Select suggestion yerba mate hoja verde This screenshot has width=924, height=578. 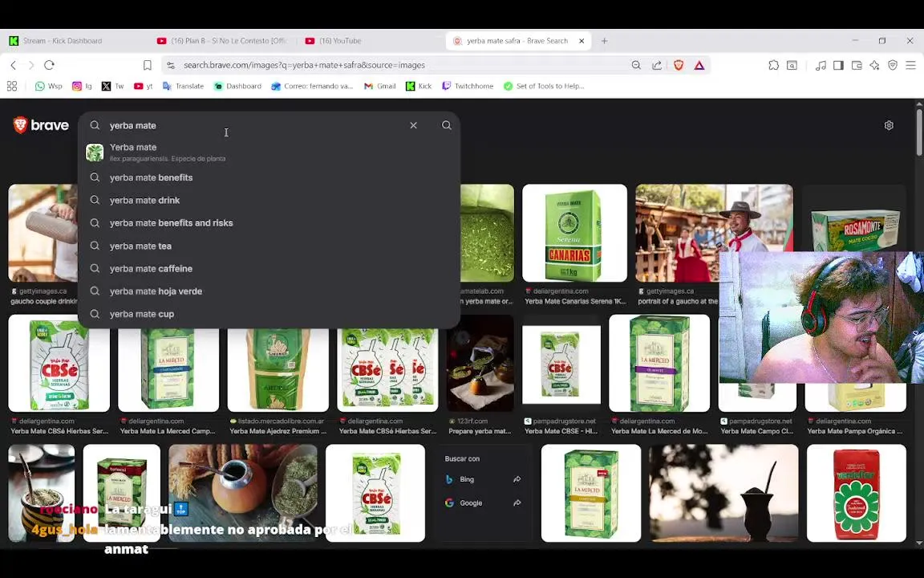click(269, 291)
